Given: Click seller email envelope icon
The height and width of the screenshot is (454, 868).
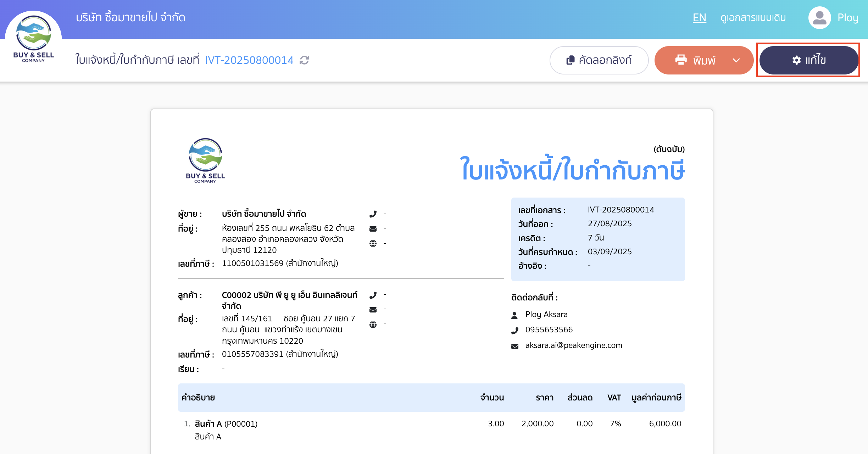Looking at the screenshot, I should (373, 229).
